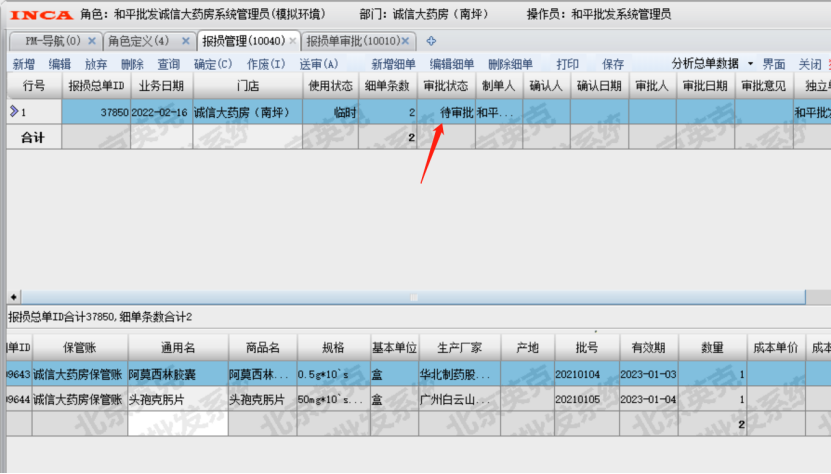Click the 2022-02-16 date cell
Viewport: 831px width, 474px height.
click(x=162, y=112)
